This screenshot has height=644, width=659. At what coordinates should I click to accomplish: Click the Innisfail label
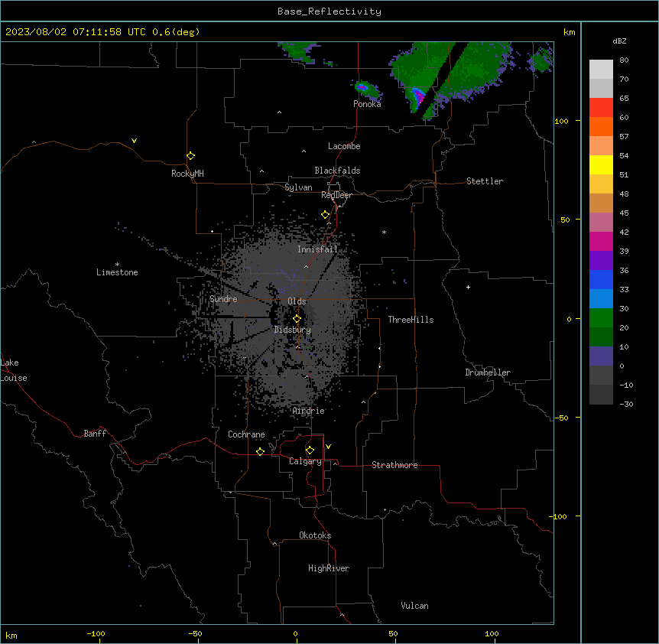[317, 249]
